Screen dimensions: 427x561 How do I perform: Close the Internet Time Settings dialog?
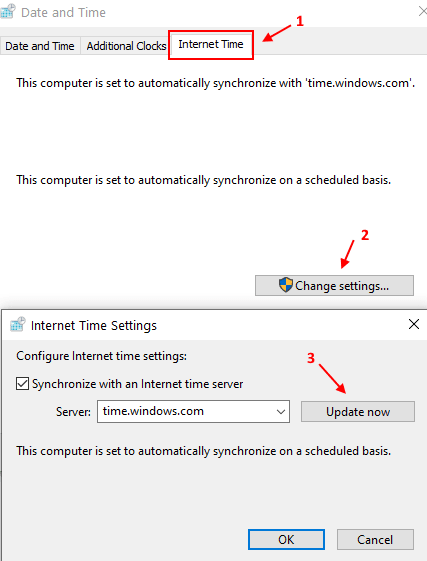414,324
